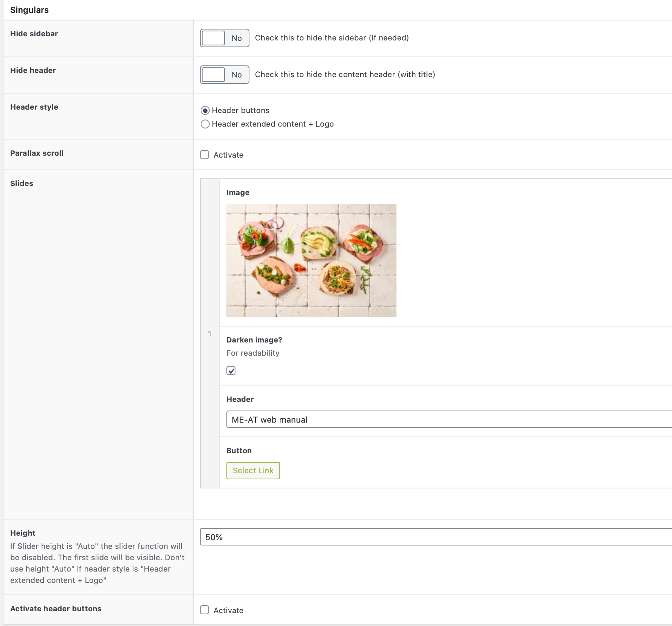Toggle the Hide header switch

point(225,75)
